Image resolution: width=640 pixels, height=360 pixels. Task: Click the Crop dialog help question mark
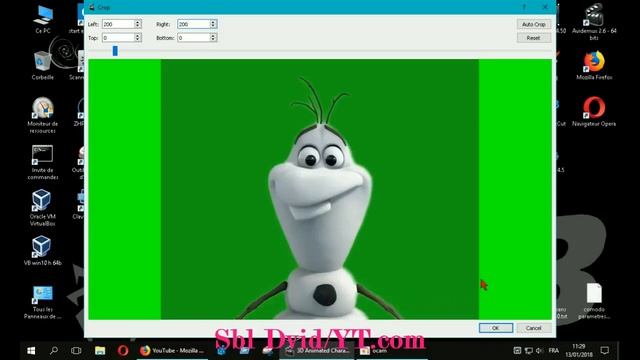coord(524,7)
